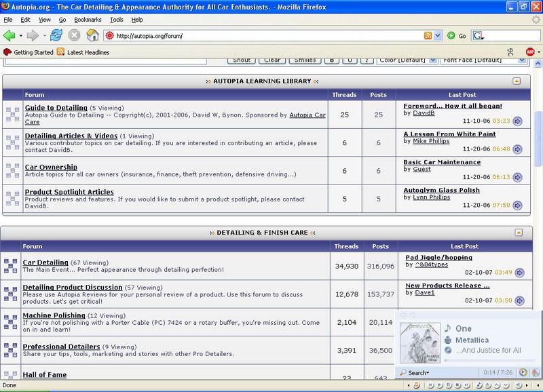Open the Getting Started bookmark
The height and width of the screenshot is (392, 543).
[x=29, y=52]
